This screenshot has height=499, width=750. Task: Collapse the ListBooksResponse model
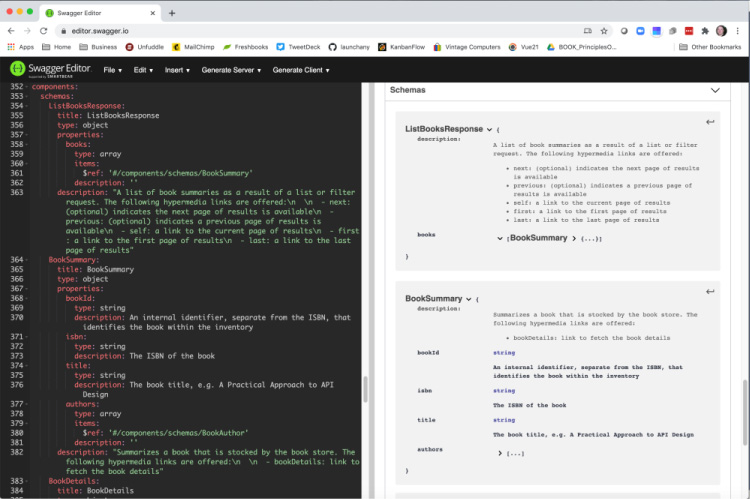[489, 130]
